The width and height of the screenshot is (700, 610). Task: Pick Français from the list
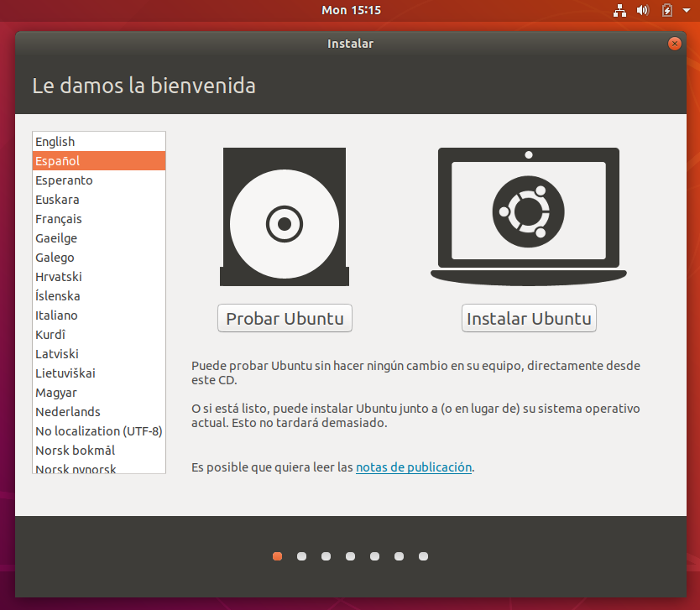99,219
